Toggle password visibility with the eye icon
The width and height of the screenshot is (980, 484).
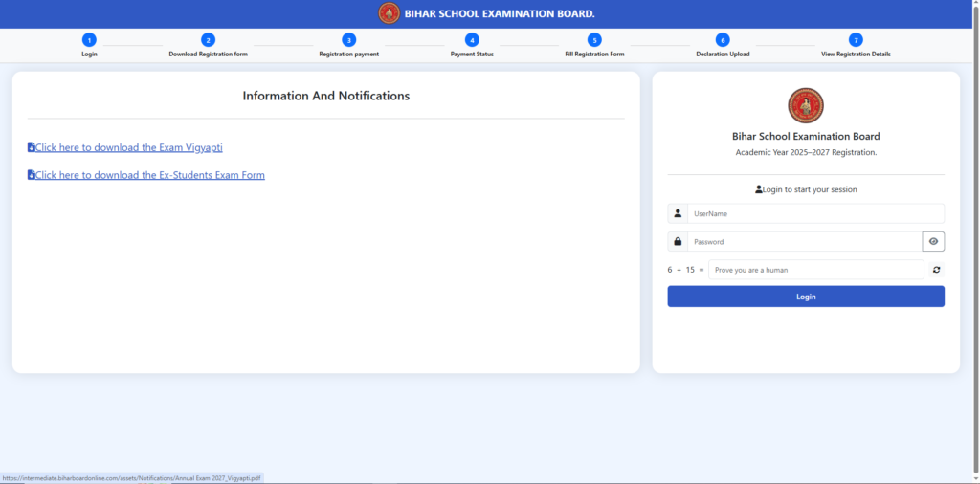point(933,242)
